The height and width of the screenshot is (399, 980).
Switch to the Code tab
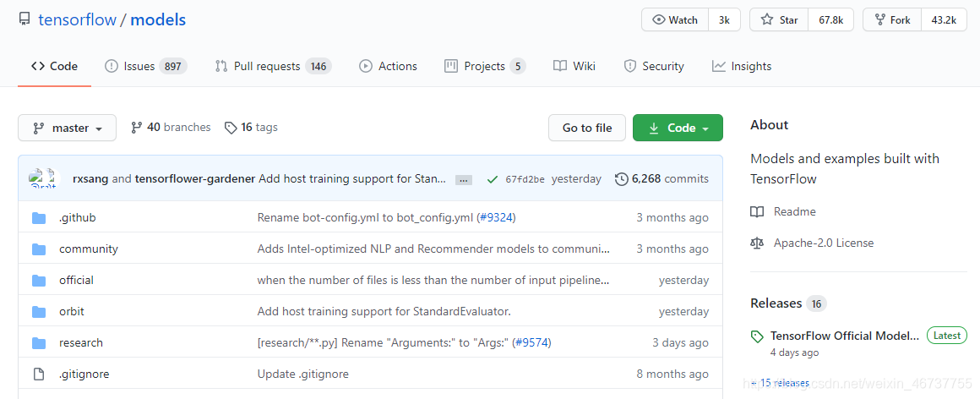[54, 66]
